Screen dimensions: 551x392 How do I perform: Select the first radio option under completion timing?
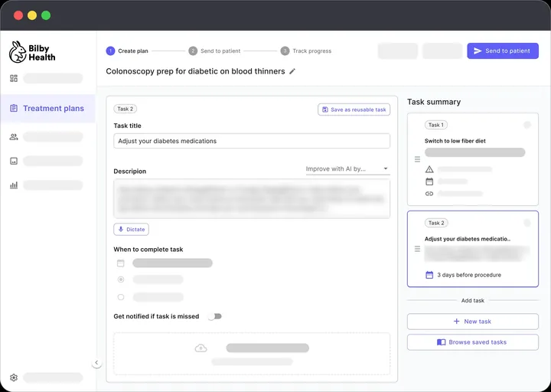pyautogui.click(x=121, y=279)
